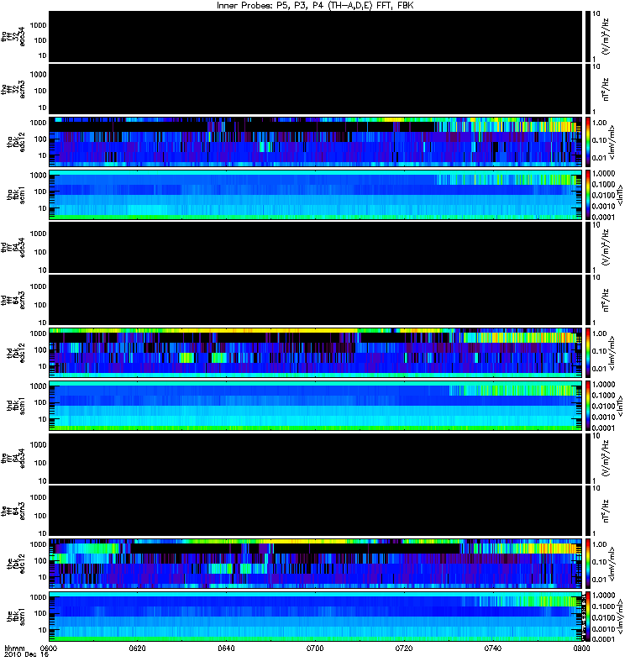The image size is (630, 672).
Task: Click the <|mV/m|> unit label of tha edc12
Action: [612, 142]
